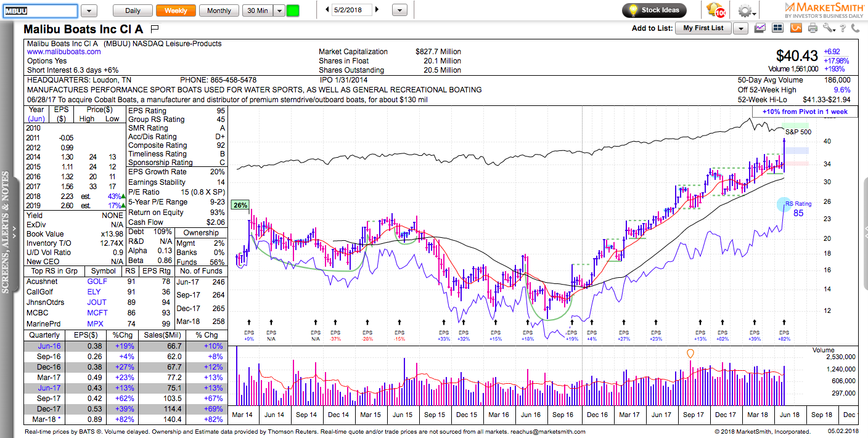Click the EPS +62% earnings marker
This screenshot has height=438, width=868.
pyautogui.click(x=723, y=336)
